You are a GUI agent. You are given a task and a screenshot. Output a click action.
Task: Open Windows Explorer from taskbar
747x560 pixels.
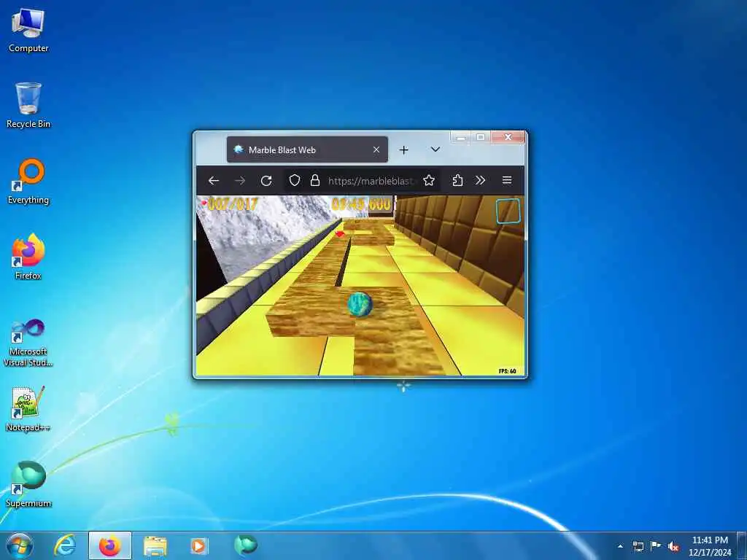pos(155,545)
